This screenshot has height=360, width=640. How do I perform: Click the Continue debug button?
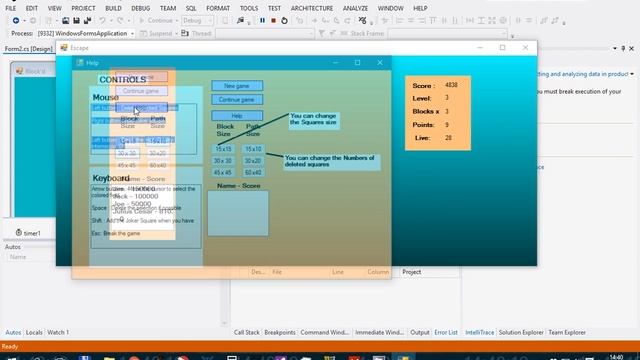coord(156,20)
